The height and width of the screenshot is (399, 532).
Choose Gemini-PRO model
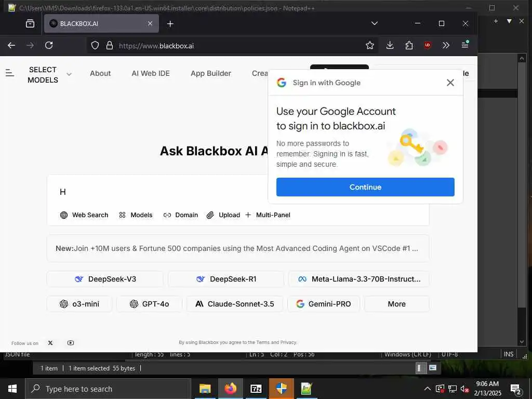coord(323,304)
